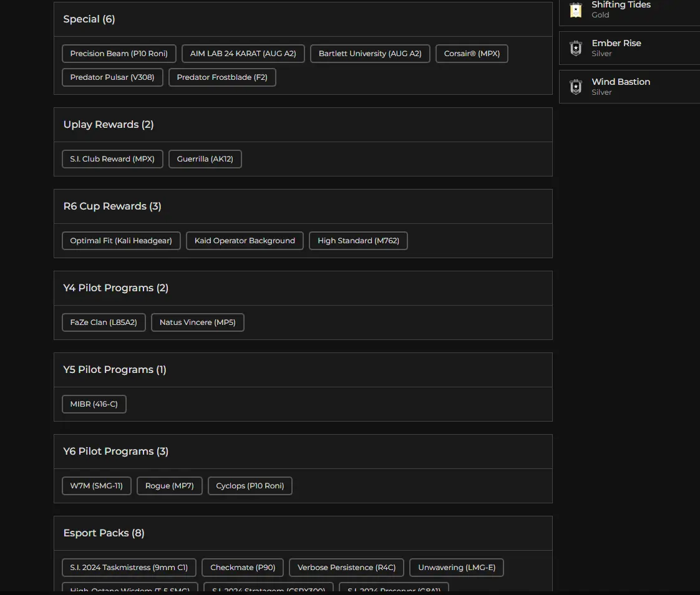Select S.I. Club Reward (MPX)
The width and height of the screenshot is (700, 595).
(x=112, y=159)
